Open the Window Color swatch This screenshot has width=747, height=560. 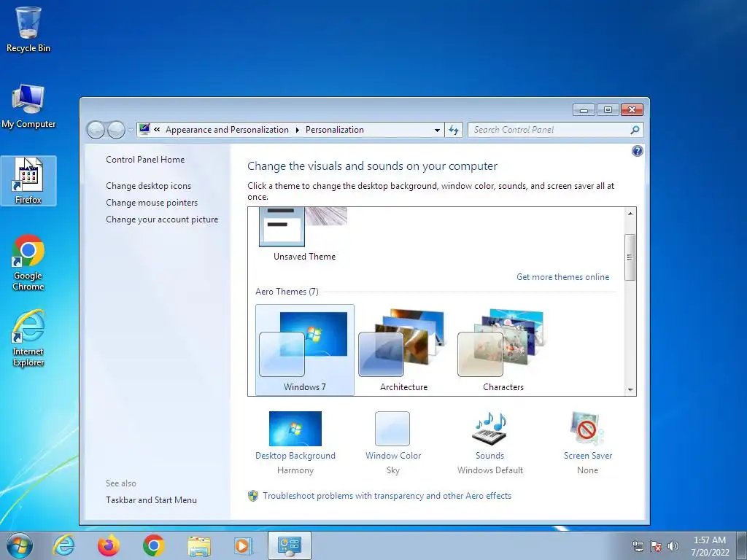click(x=392, y=429)
